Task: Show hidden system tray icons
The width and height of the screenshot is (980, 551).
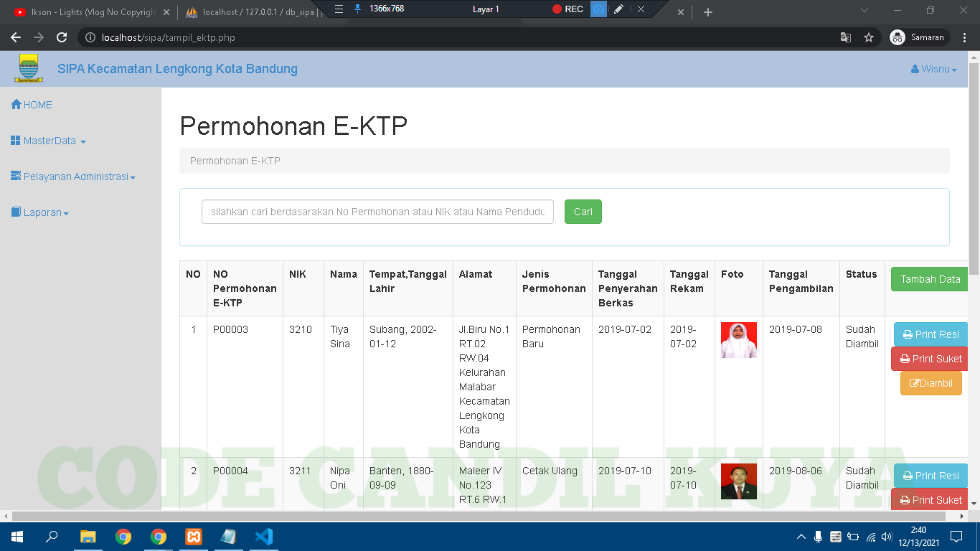Action: pyautogui.click(x=801, y=537)
